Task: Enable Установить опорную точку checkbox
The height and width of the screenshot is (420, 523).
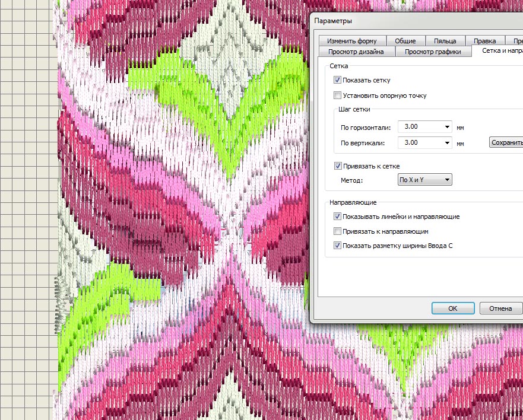Action: (337, 96)
